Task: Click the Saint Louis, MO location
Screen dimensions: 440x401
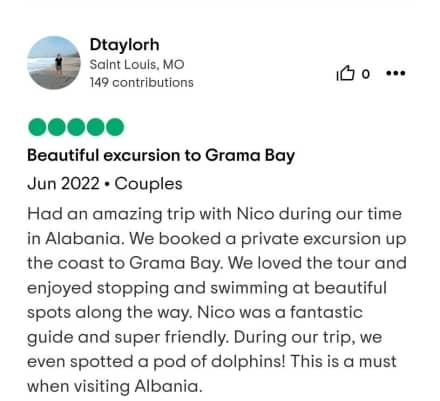Action: point(137,65)
